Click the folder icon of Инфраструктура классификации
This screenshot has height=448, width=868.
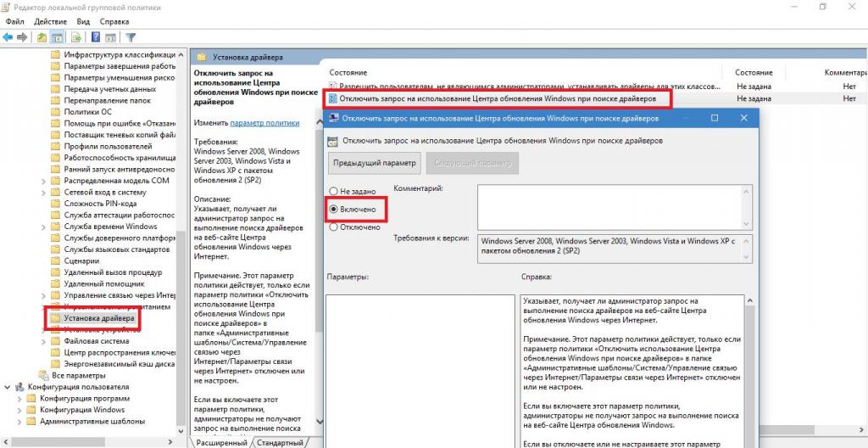click(x=55, y=55)
